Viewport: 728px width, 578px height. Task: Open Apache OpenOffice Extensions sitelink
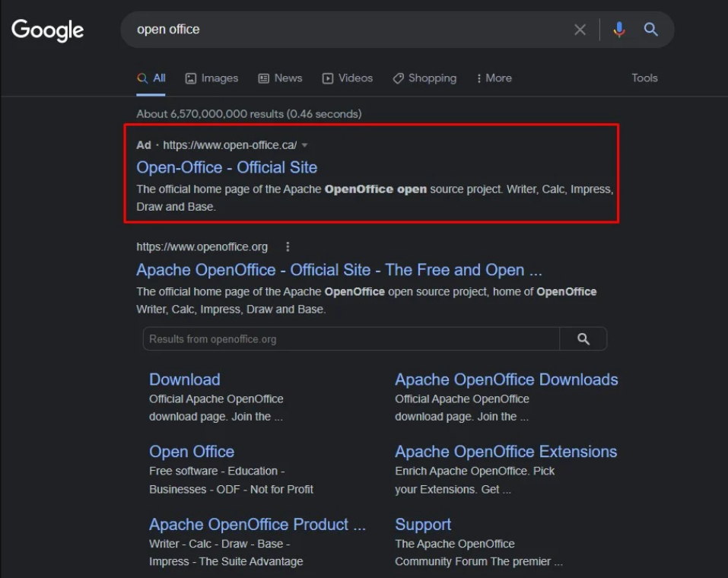click(x=506, y=452)
